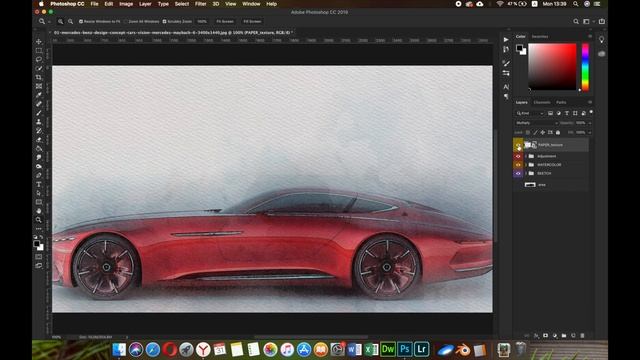Delete layer with trash icon

click(x=582, y=336)
